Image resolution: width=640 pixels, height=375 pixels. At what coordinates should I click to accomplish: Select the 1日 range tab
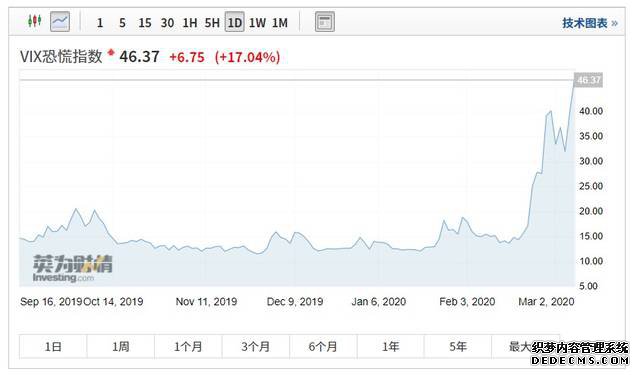click(53, 346)
